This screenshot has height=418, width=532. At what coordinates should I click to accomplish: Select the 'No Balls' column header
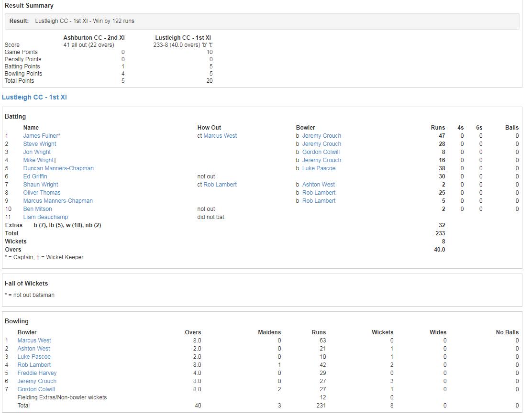pyautogui.click(x=507, y=332)
